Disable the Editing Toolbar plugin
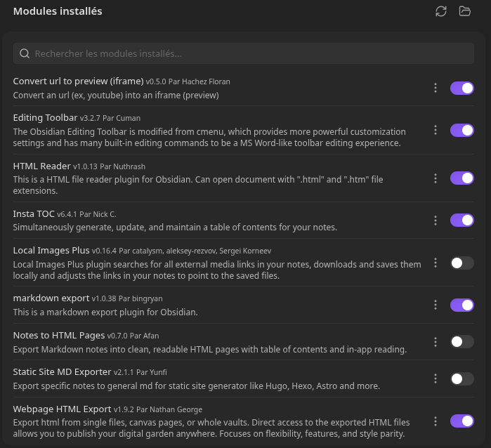 pos(462,131)
